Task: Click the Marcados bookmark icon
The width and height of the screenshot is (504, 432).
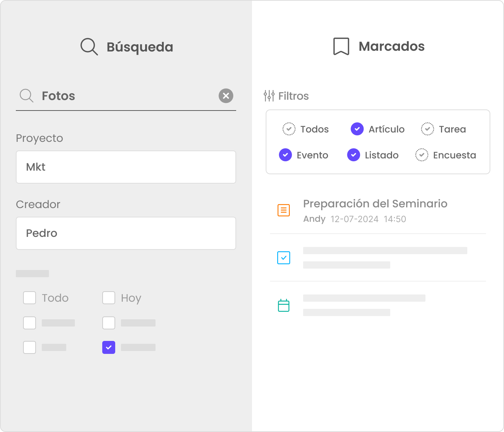Action: point(341,46)
